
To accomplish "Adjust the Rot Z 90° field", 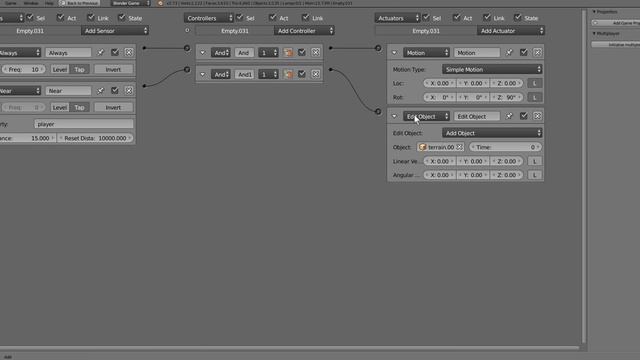I will pos(507,97).
